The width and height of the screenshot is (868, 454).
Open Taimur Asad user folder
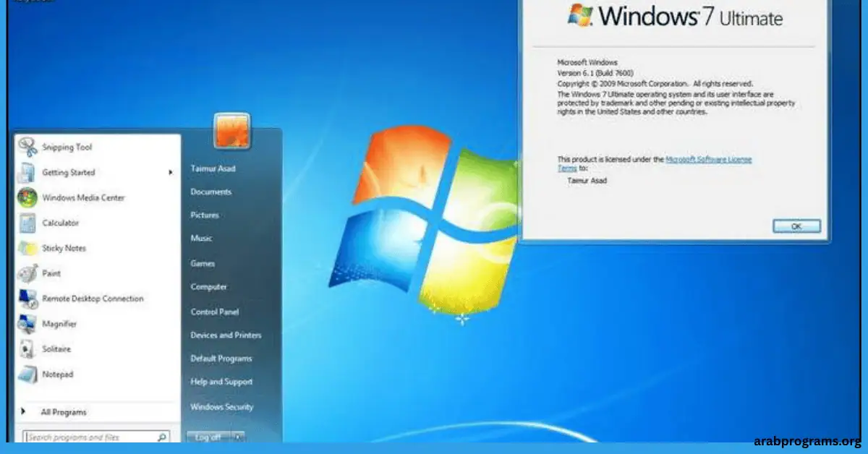[213, 168]
